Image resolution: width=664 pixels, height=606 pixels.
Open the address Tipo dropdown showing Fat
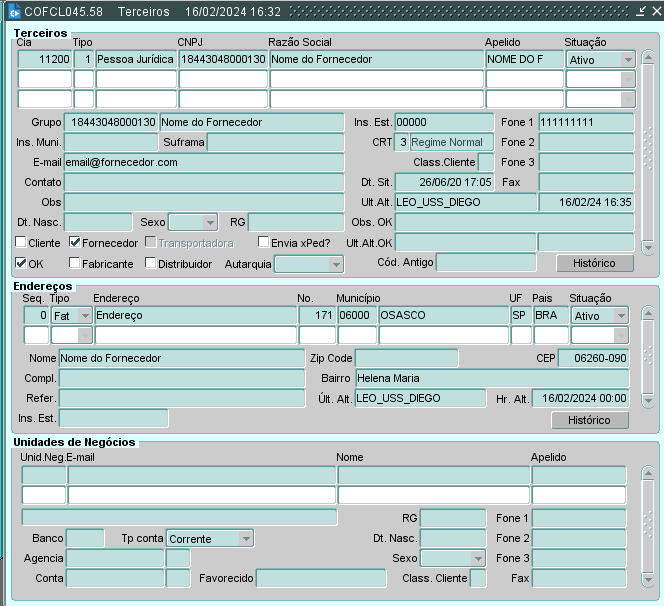(84, 315)
